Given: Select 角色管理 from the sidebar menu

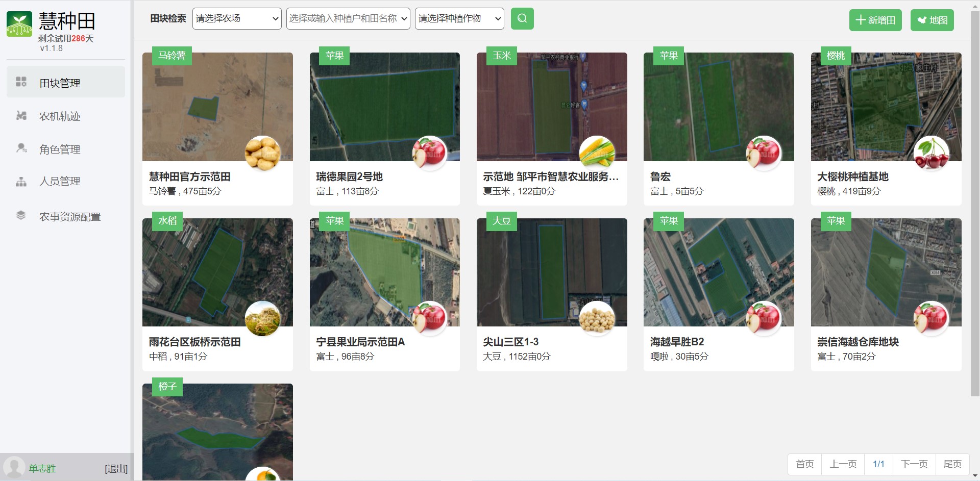Looking at the screenshot, I should pos(60,149).
